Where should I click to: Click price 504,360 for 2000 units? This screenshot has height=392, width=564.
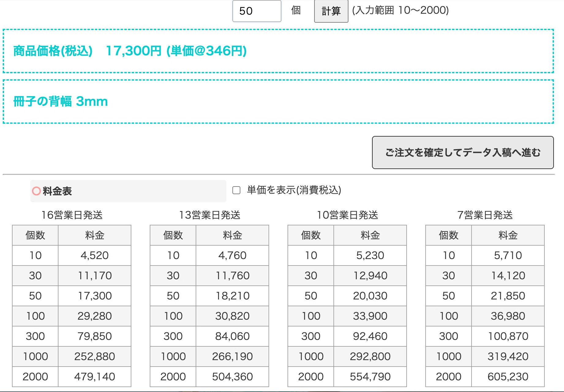[x=232, y=377]
